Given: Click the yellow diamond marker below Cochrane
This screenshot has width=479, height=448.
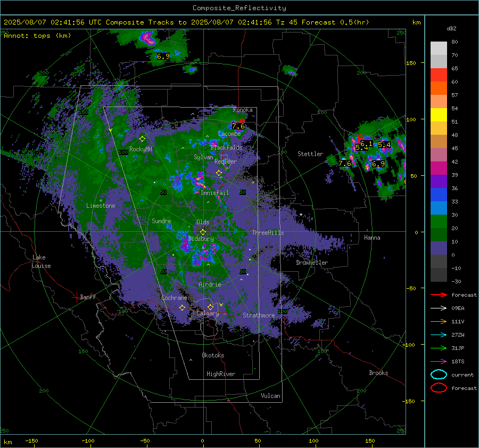Looking at the screenshot, I should coord(183,307).
